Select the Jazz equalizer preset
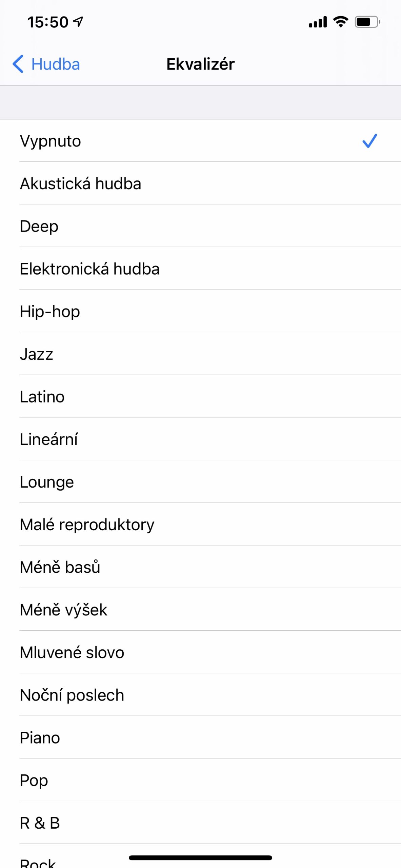The height and width of the screenshot is (868, 401). click(37, 354)
